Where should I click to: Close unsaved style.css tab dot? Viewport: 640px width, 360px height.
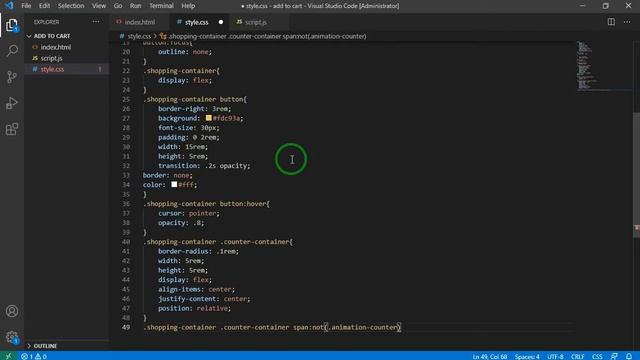click(x=221, y=22)
